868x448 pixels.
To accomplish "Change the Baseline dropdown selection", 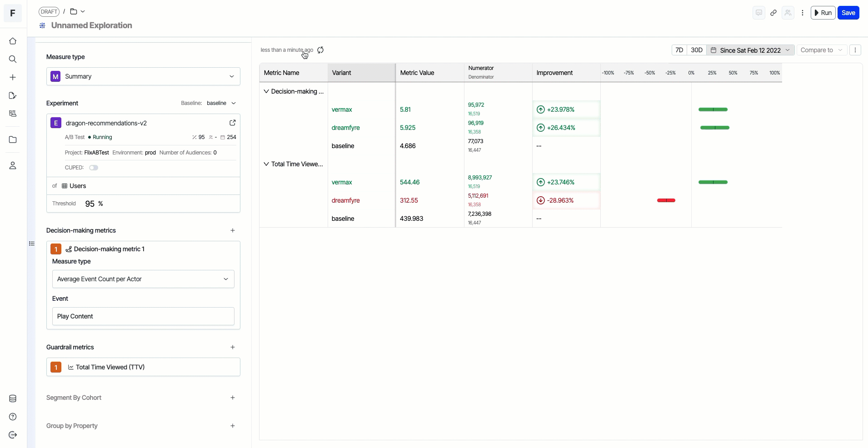I will coord(221,103).
